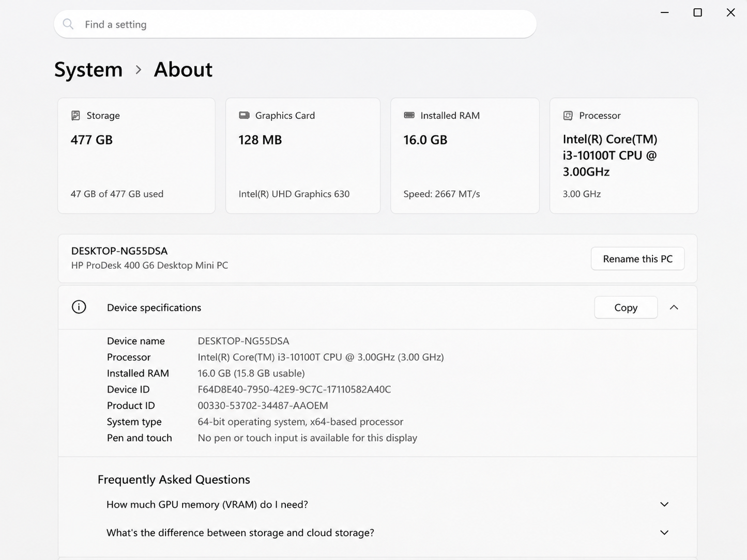This screenshot has height=560, width=747.
Task: Copy the device specifications
Action: 626,307
